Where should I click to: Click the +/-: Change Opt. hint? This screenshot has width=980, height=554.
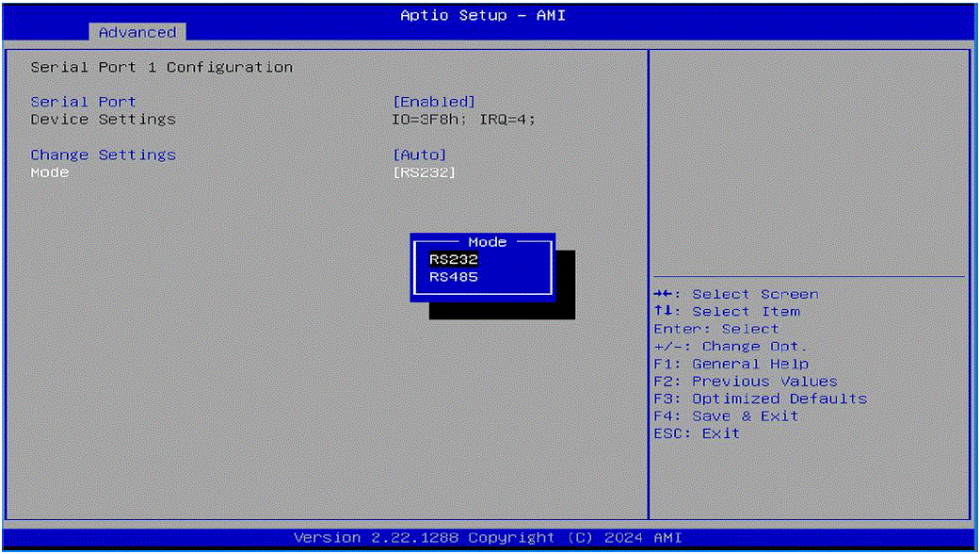pos(731,347)
